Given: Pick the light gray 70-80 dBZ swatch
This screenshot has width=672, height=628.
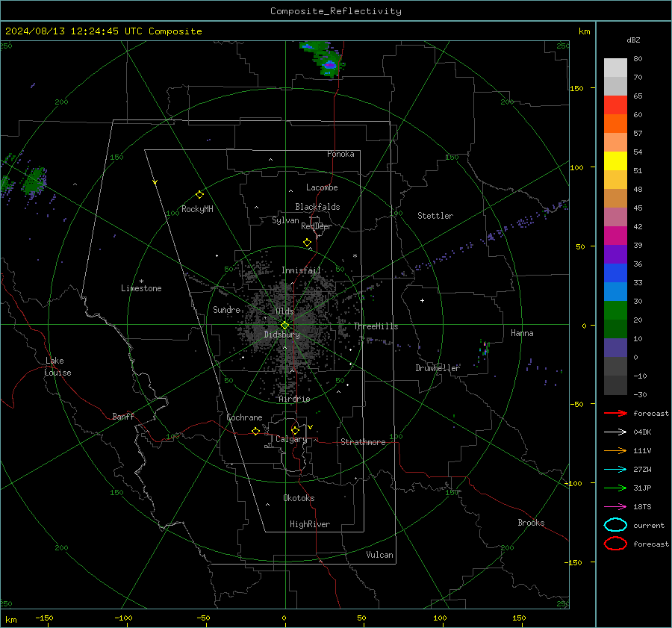Looking at the screenshot, I should pyautogui.click(x=615, y=68).
